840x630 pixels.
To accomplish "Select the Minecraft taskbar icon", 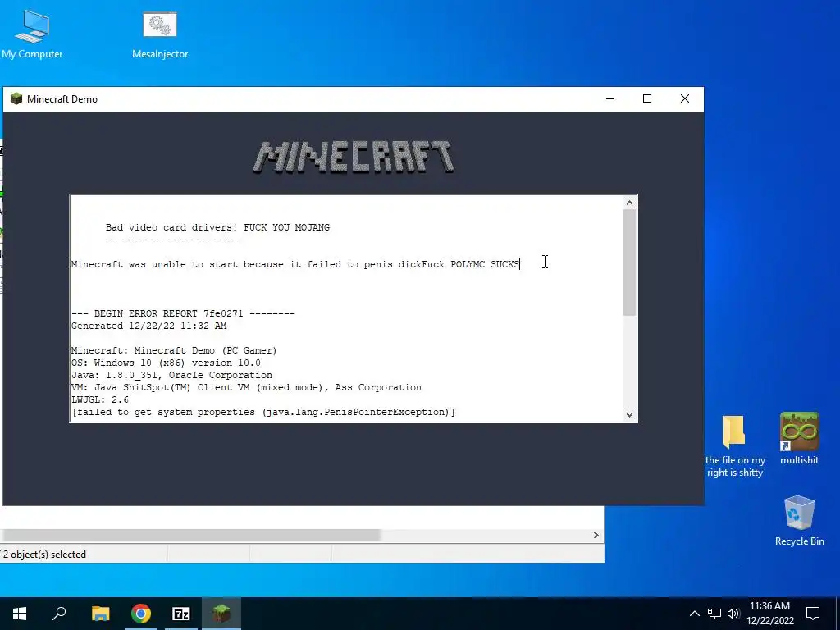I will (221, 614).
